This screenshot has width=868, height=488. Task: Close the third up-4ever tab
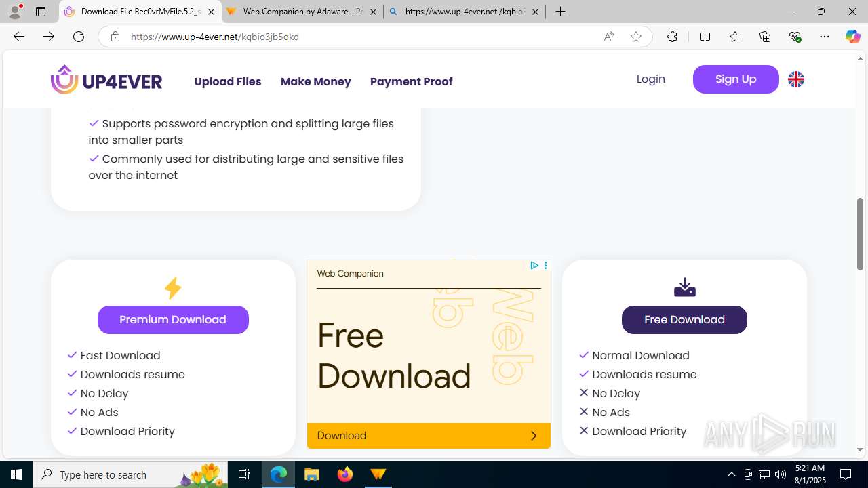[x=535, y=12]
